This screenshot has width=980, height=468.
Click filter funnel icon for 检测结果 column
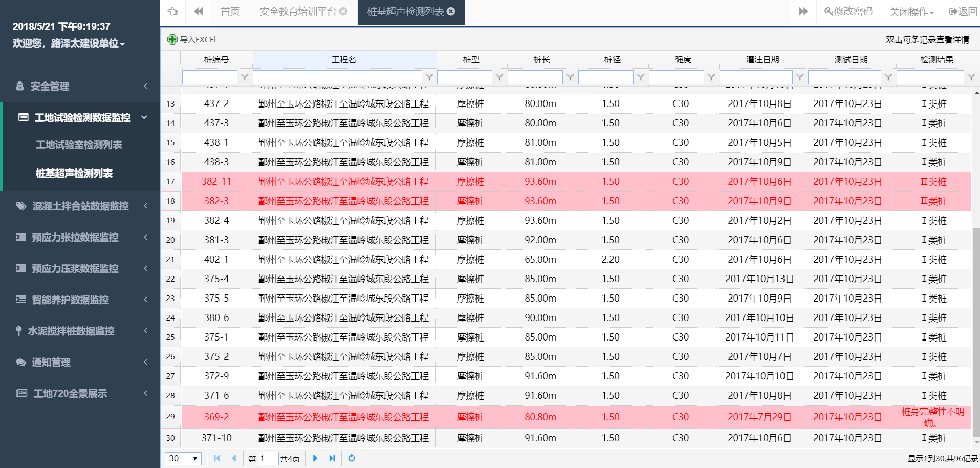click(x=971, y=77)
